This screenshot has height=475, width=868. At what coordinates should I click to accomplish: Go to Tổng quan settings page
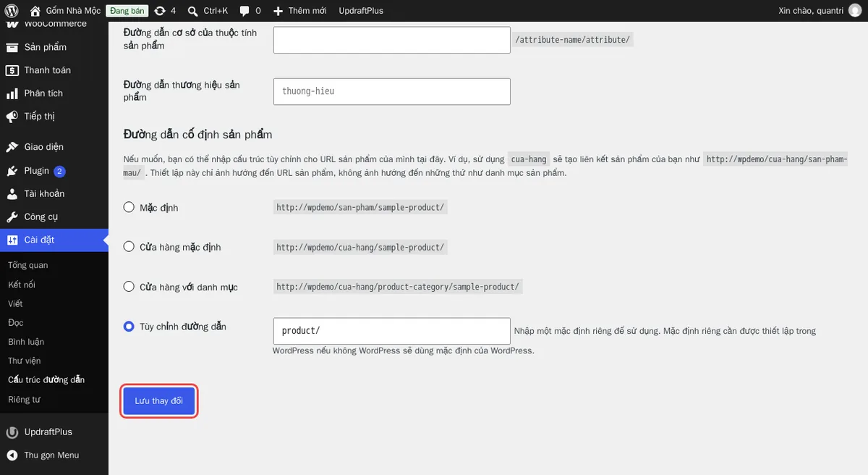click(x=28, y=266)
